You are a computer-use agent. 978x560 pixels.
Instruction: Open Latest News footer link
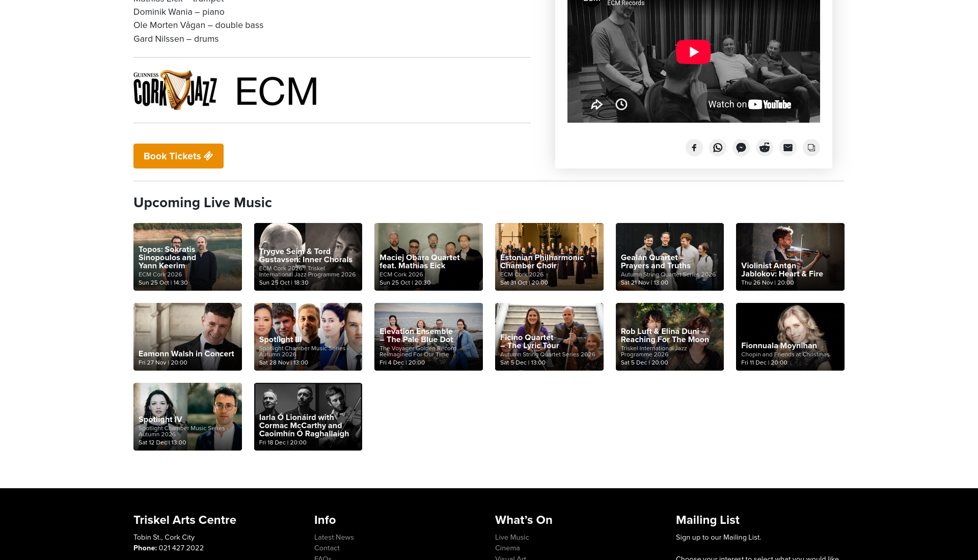coord(334,537)
